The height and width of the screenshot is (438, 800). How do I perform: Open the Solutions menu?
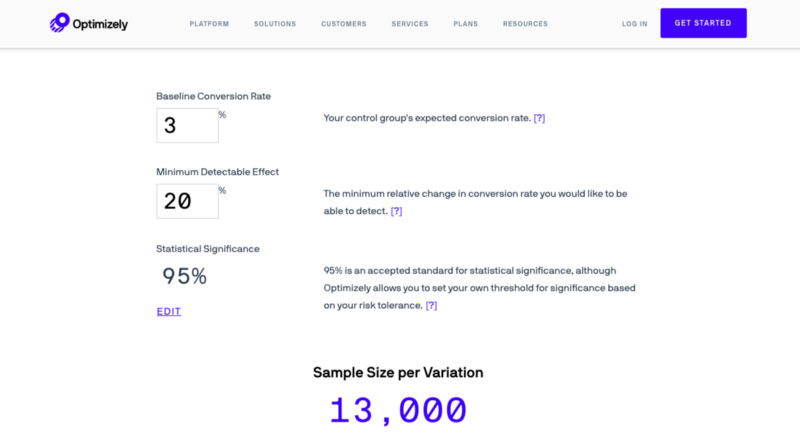pos(275,24)
